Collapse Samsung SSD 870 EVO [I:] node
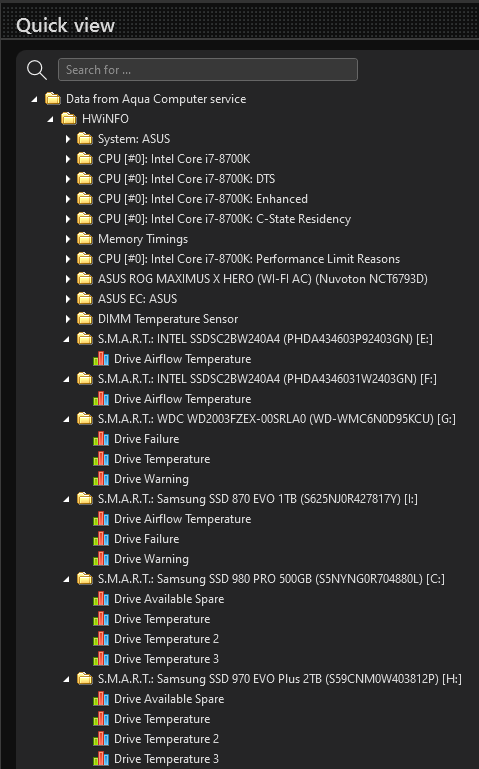The height and width of the screenshot is (769, 479). click(x=67, y=499)
